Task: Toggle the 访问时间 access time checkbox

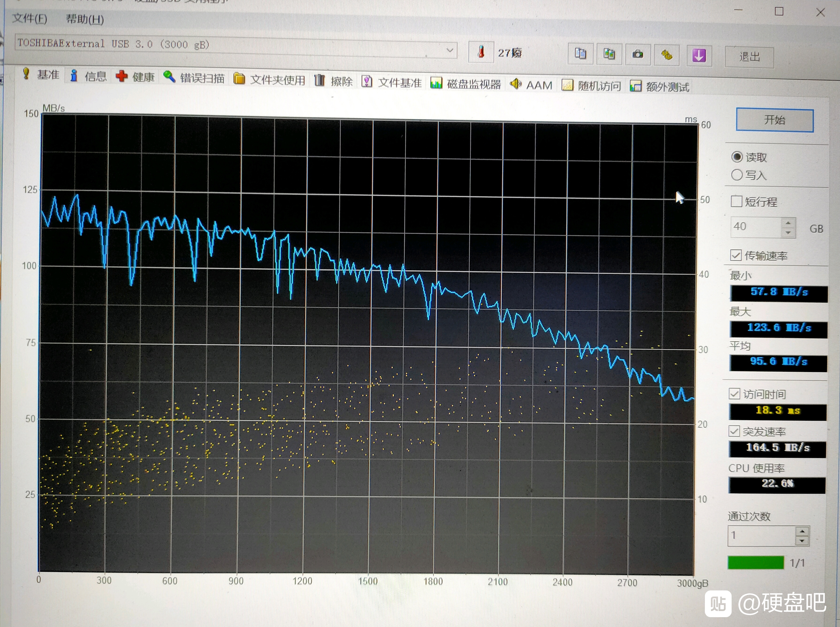Action: (x=734, y=394)
